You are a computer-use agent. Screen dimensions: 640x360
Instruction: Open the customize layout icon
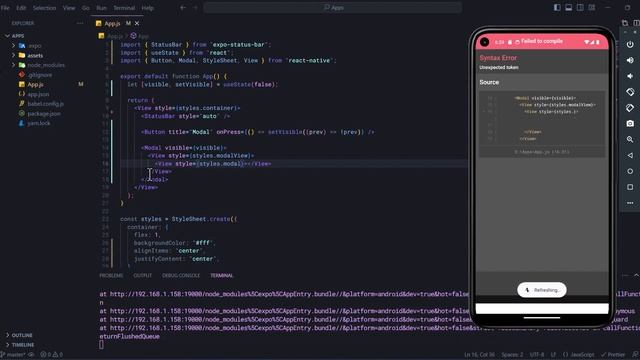(591, 7)
